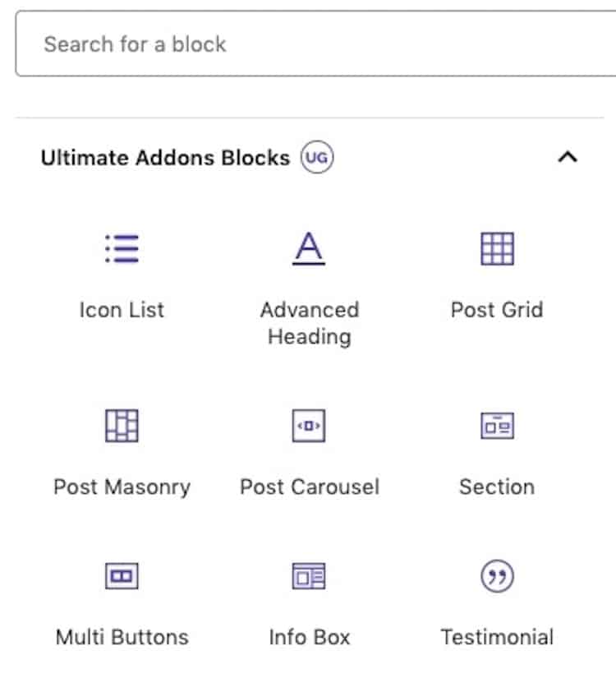Insert the Section block icon

coord(497,426)
